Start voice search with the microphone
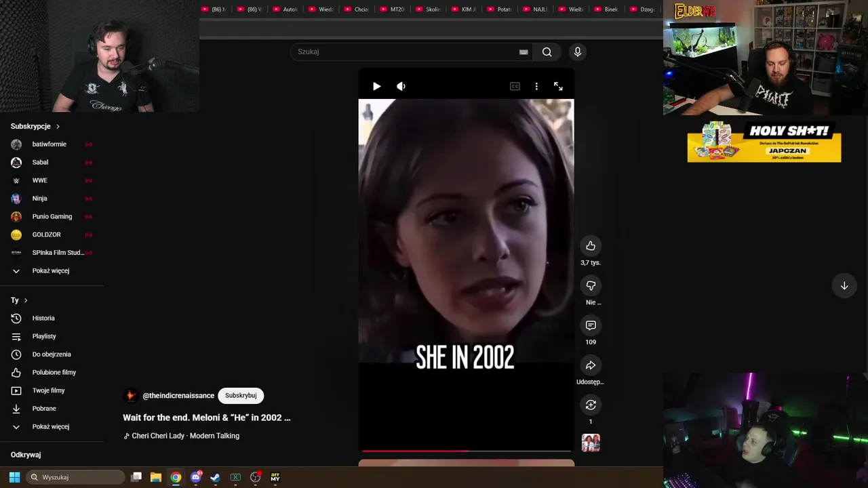Image resolution: width=868 pixels, height=488 pixels. pyautogui.click(x=578, y=52)
